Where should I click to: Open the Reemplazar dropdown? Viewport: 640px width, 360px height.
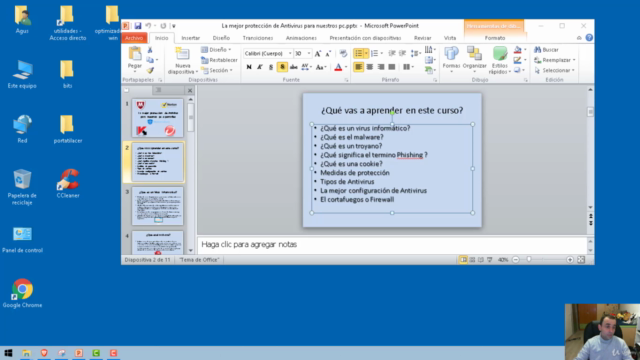tap(555, 60)
